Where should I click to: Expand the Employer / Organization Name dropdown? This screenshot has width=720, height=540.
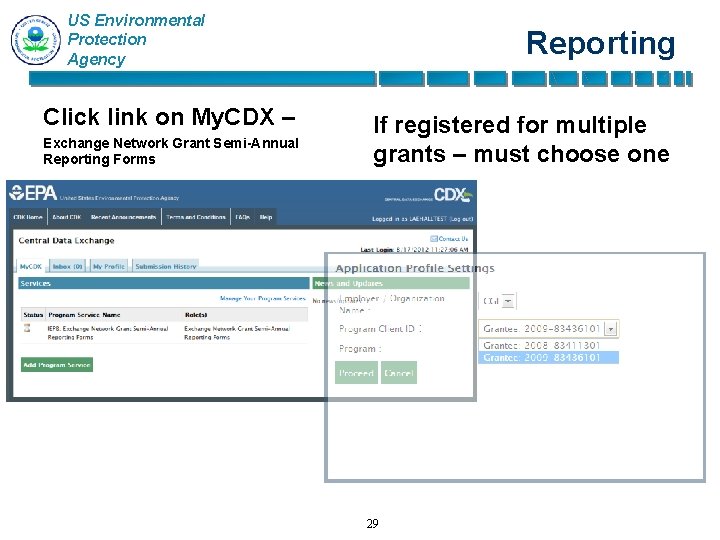508,301
